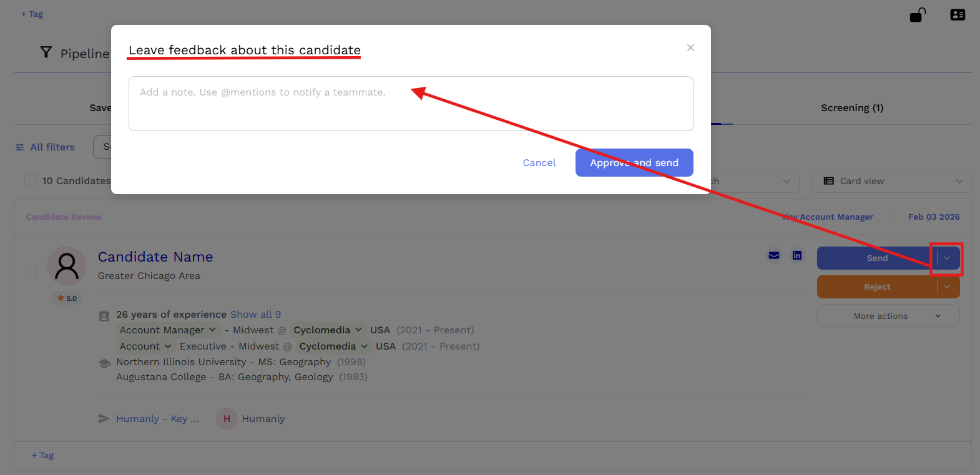
Task: Switch to the Screening (1) tab
Action: [x=852, y=108]
